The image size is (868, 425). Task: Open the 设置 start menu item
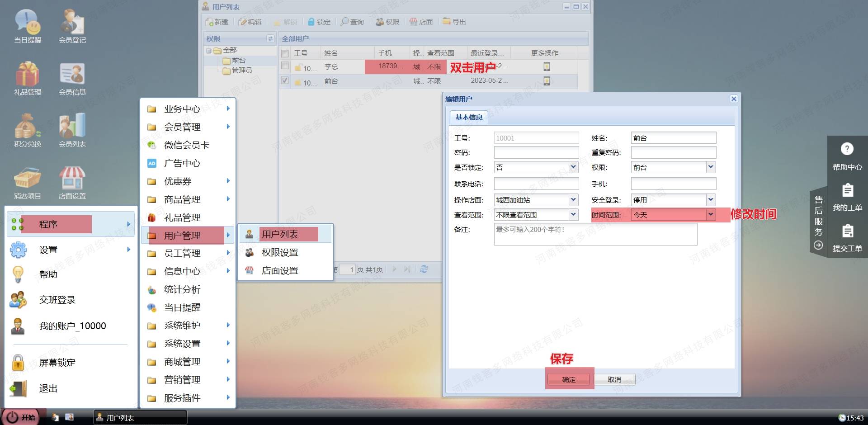click(x=71, y=250)
